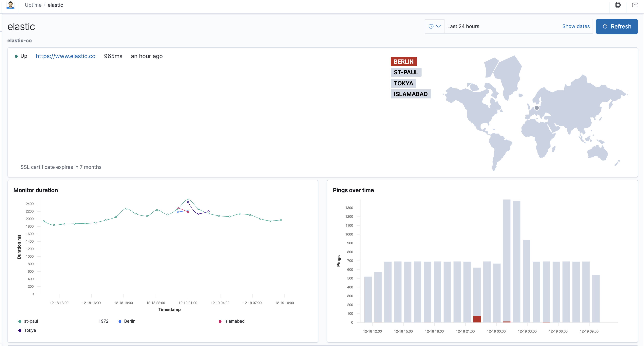644x346 pixels.
Task: Click the Refresh button
Action: [x=616, y=26]
